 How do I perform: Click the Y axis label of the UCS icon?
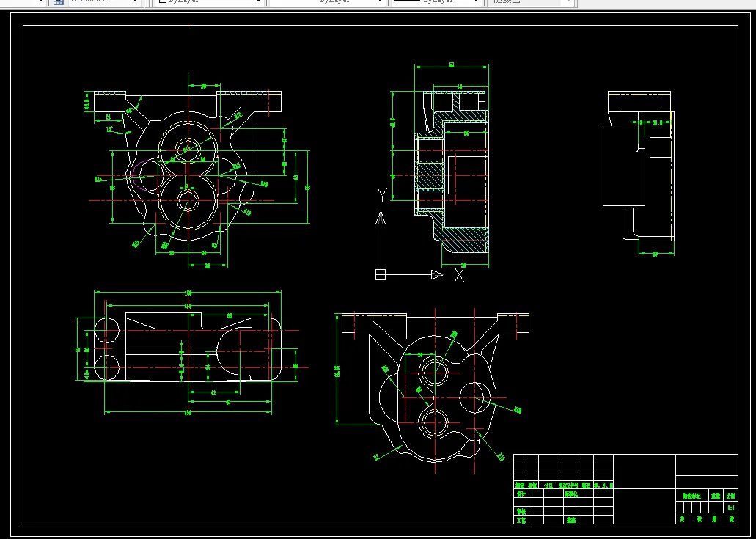coord(382,196)
